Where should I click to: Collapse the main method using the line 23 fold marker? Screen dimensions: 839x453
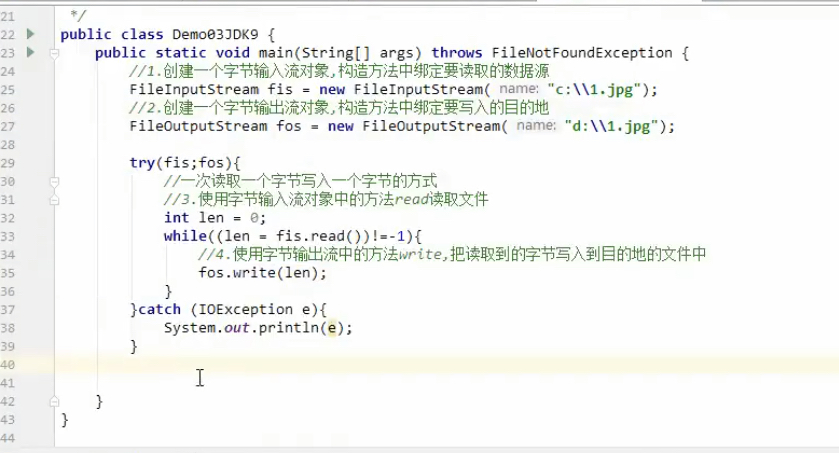[54, 53]
